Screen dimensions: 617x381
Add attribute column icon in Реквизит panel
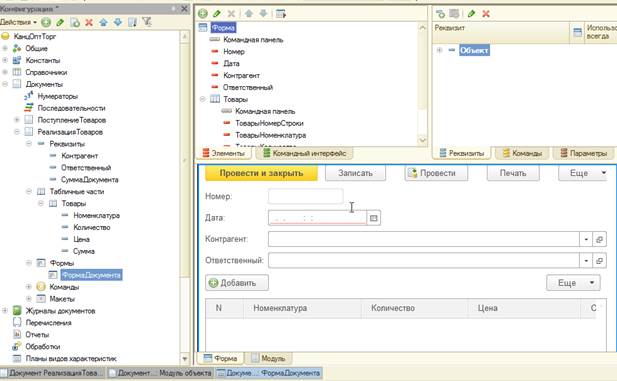tap(454, 14)
